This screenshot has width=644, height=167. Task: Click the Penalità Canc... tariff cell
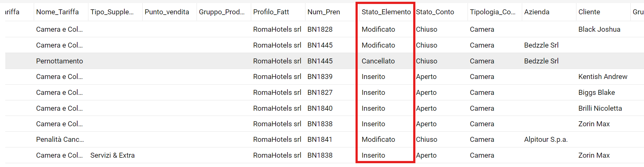pyautogui.click(x=60, y=140)
